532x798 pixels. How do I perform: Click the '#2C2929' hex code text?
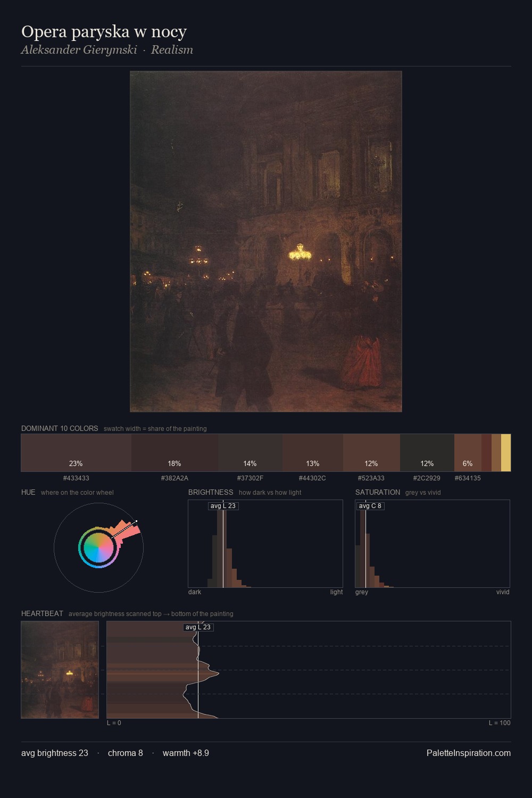tap(427, 478)
